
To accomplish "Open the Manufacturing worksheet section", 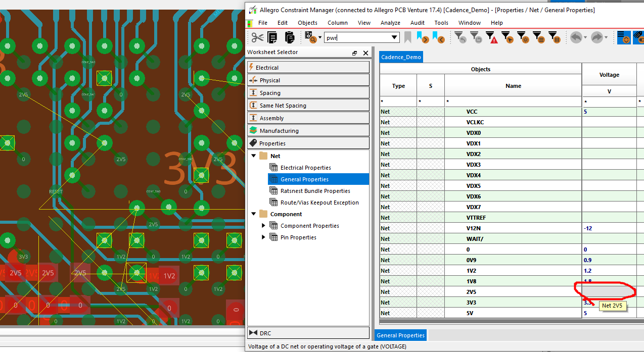I will 308,130.
